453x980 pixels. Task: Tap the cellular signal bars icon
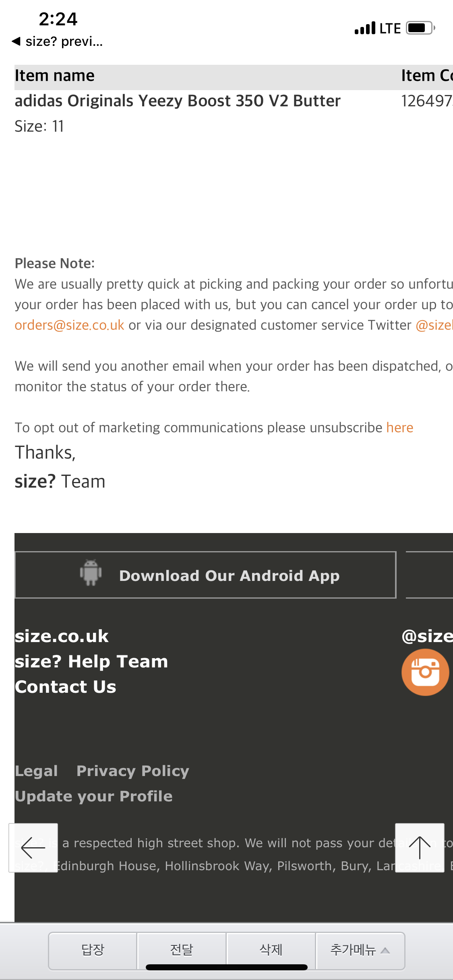pyautogui.click(x=365, y=28)
